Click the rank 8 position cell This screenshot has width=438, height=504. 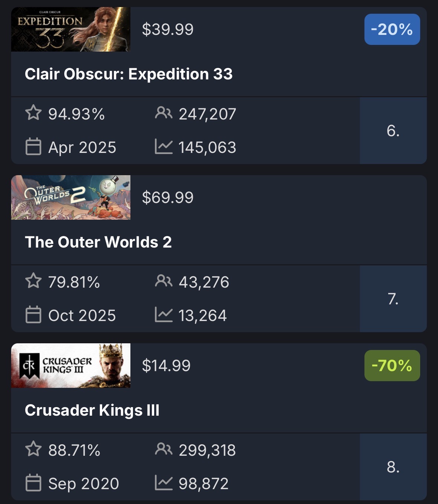point(393,467)
